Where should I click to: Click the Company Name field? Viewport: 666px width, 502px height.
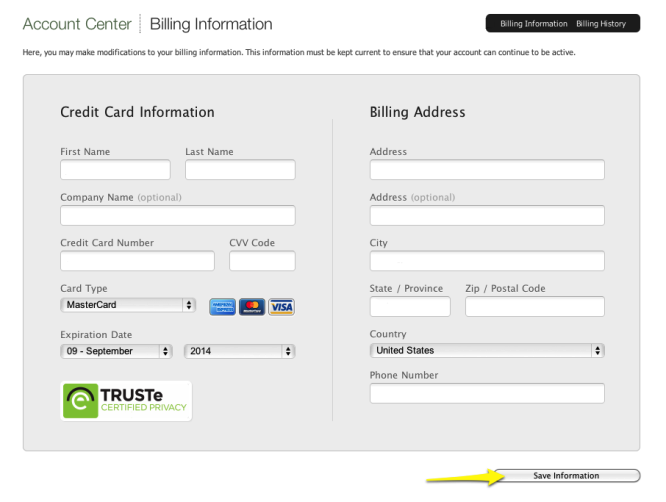178,216
